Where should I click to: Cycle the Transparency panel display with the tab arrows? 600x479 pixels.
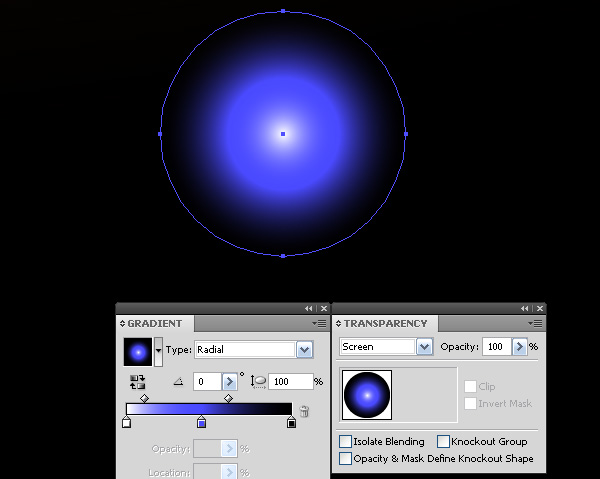click(339, 324)
